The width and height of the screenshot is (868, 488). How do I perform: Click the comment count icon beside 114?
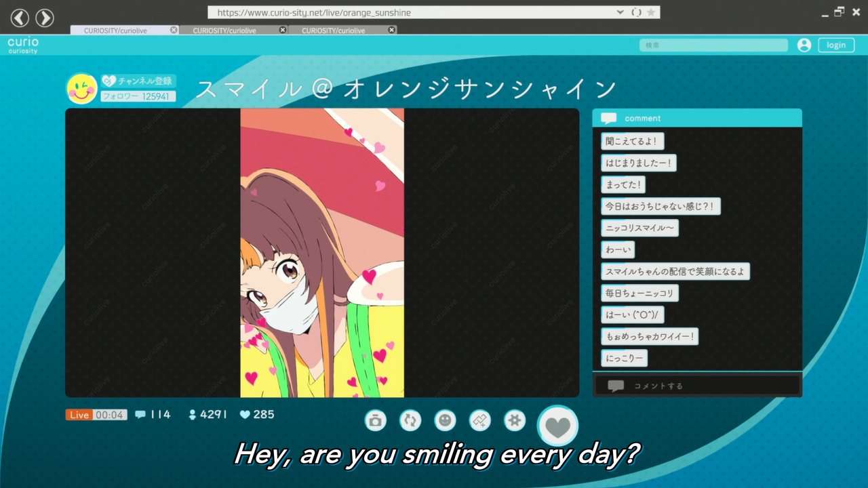[x=140, y=414]
